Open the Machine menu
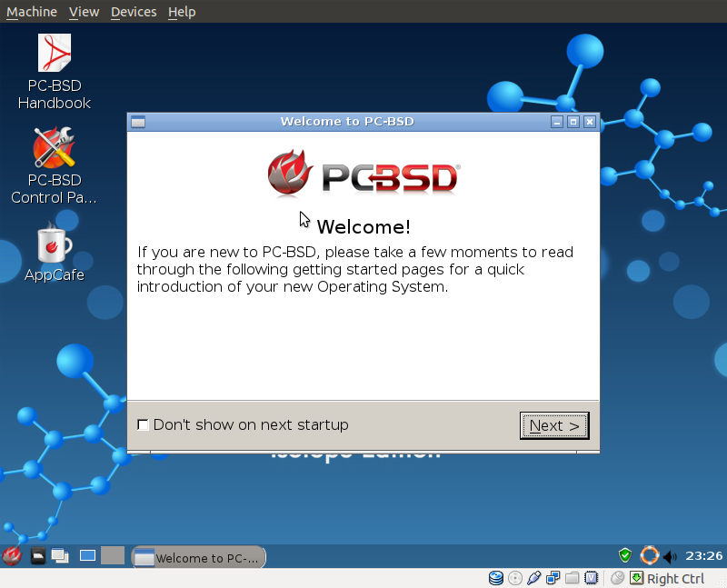This screenshot has width=727, height=588. click(x=32, y=12)
